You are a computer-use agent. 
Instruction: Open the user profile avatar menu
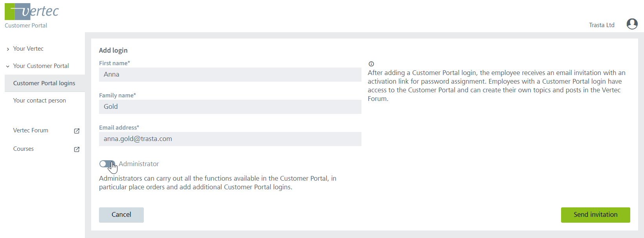tap(632, 24)
